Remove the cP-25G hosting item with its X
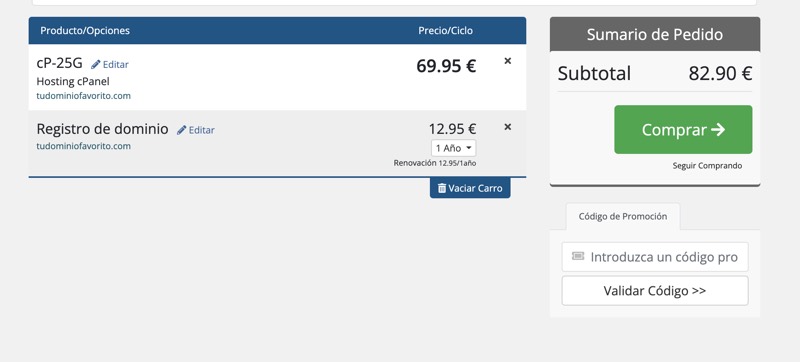Screen dimensions: 800x362 (x=508, y=61)
